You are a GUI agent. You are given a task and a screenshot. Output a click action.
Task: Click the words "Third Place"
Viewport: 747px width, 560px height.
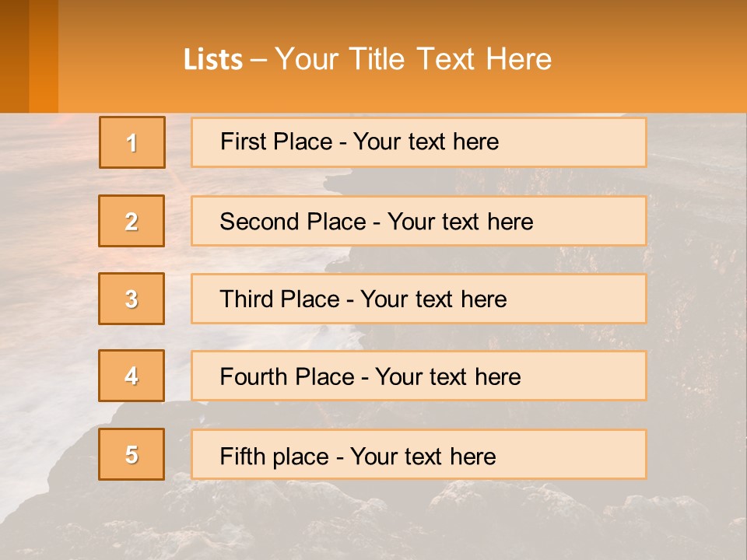(279, 299)
